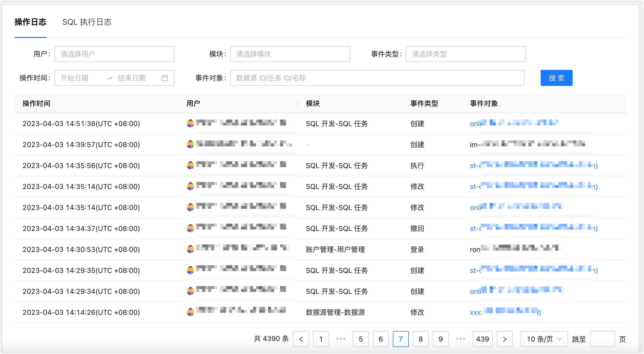
Task: Switch to SQL 执行日志 tab
Action: click(x=87, y=22)
